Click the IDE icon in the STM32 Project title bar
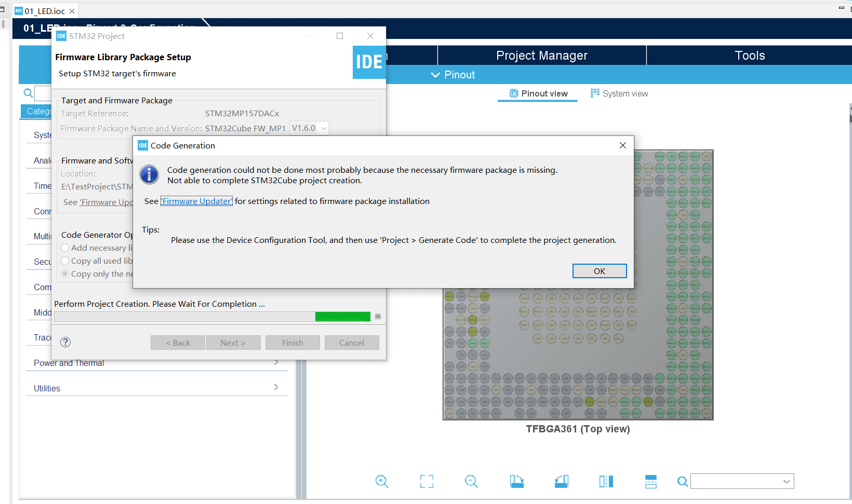This screenshot has height=504, width=852. coord(61,36)
